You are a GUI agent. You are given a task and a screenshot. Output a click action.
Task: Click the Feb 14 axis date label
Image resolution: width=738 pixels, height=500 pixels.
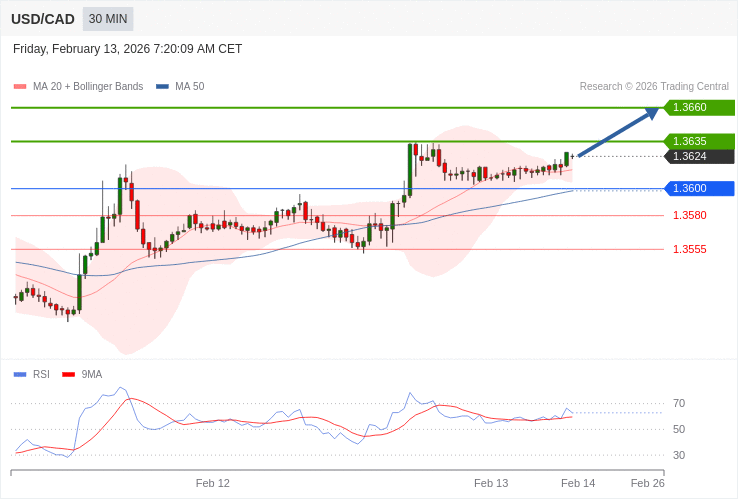[578, 484]
